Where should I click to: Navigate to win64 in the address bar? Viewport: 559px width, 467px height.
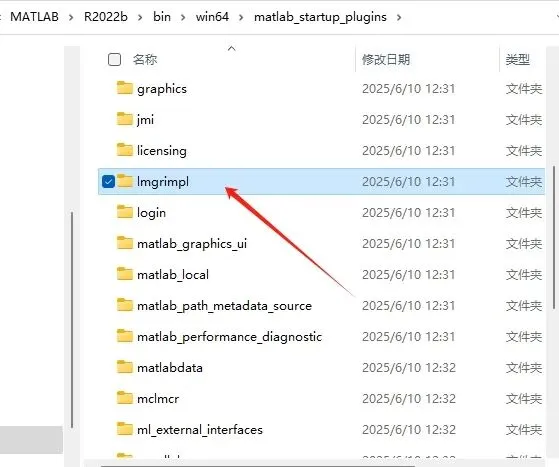pyautogui.click(x=212, y=17)
